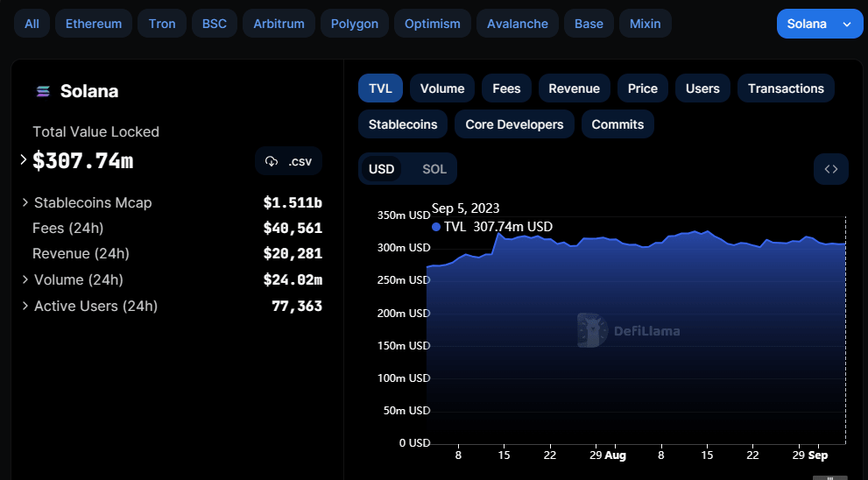This screenshot has width=868, height=480.
Task: Expand the Volume (24h) row
Action: pos(25,279)
